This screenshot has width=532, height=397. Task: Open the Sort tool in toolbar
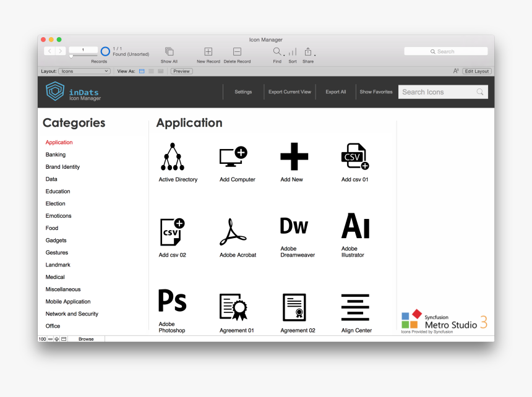coord(293,51)
